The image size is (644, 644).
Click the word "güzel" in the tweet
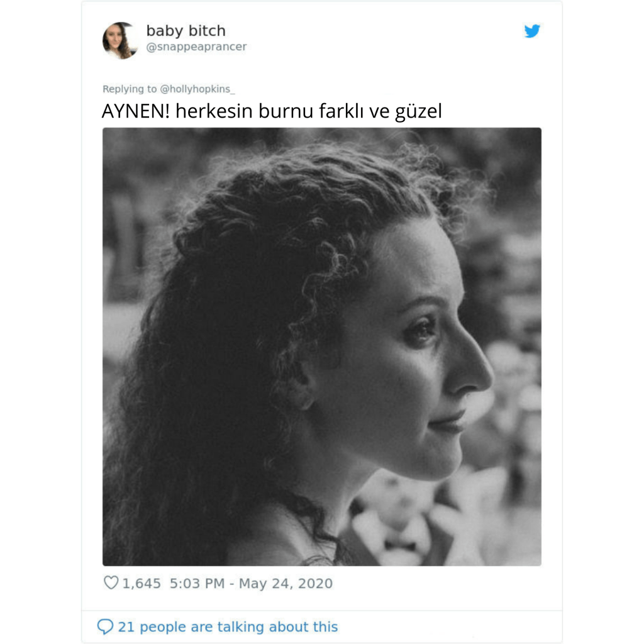pos(418,112)
